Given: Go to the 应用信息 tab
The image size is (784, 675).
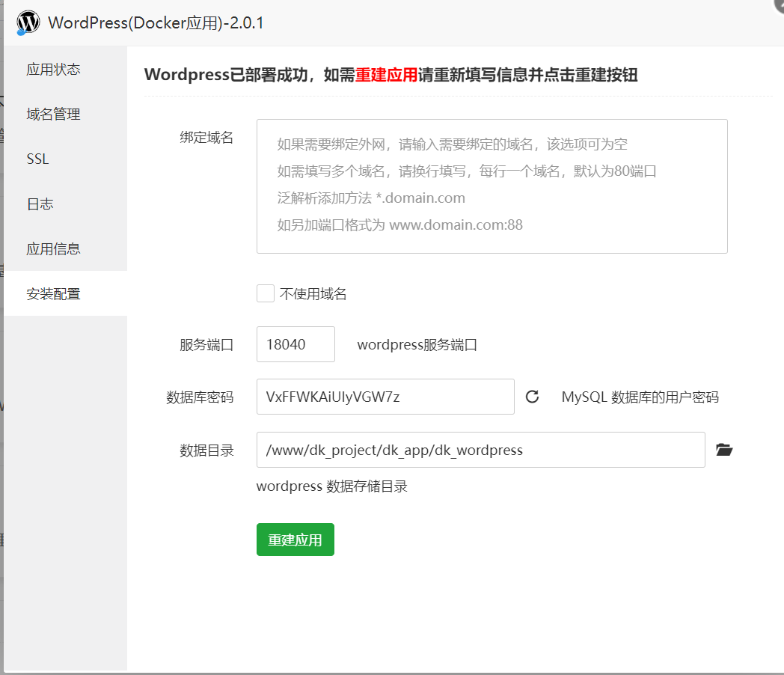Looking at the screenshot, I should click(66, 249).
